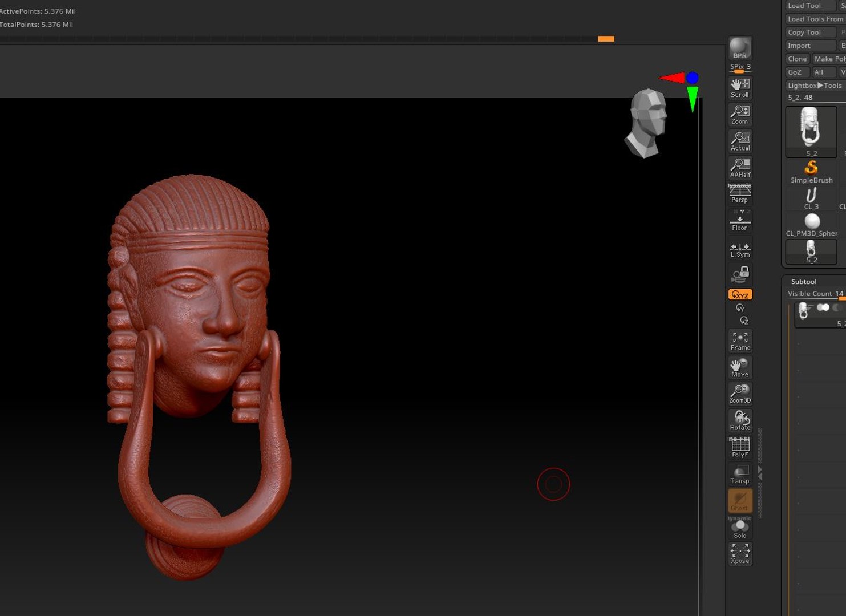The width and height of the screenshot is (846, 616).
Task: Toggle Ghost transparency mode
Action: (x=740, y=501)
